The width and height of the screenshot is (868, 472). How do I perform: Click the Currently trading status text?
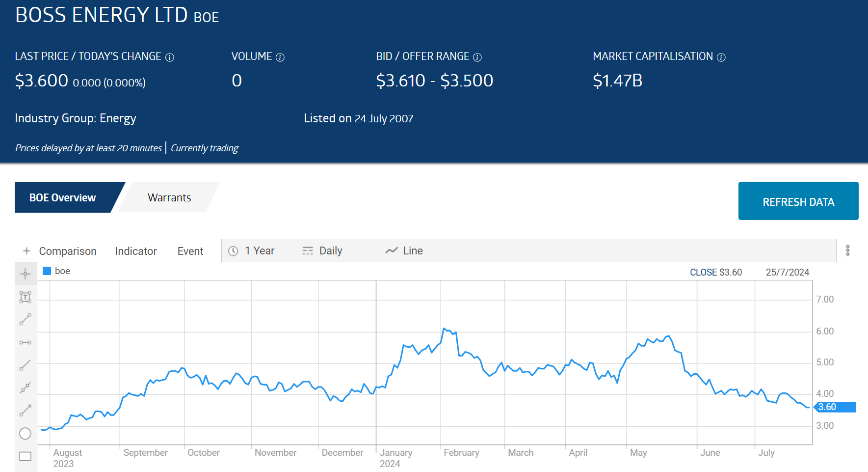pyautogui.click(x=205, y=148)
